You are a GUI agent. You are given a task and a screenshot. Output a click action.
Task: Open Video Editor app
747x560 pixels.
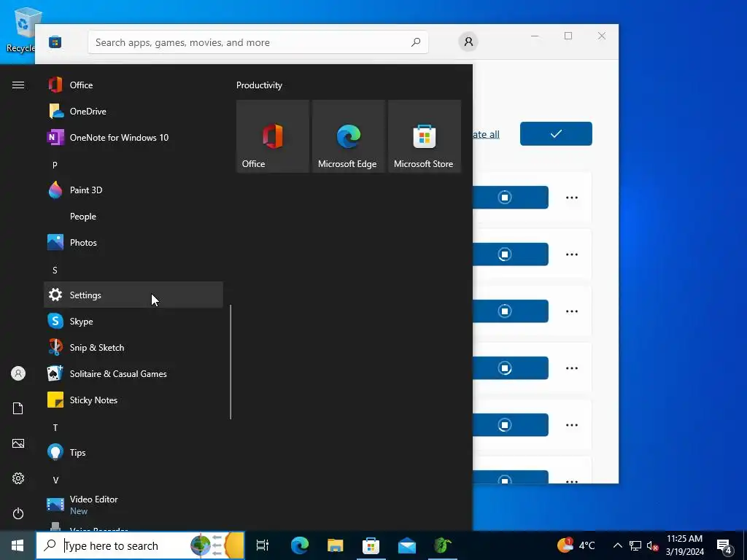point(133,505)
